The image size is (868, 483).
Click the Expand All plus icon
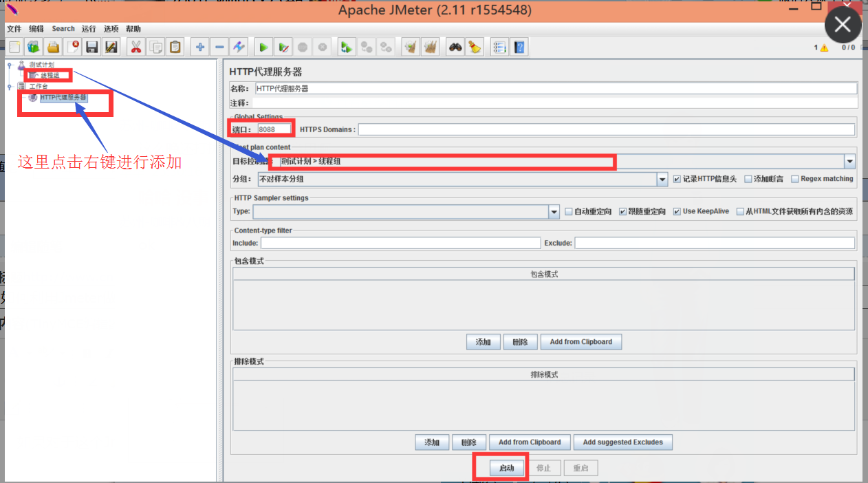[200, 47]
